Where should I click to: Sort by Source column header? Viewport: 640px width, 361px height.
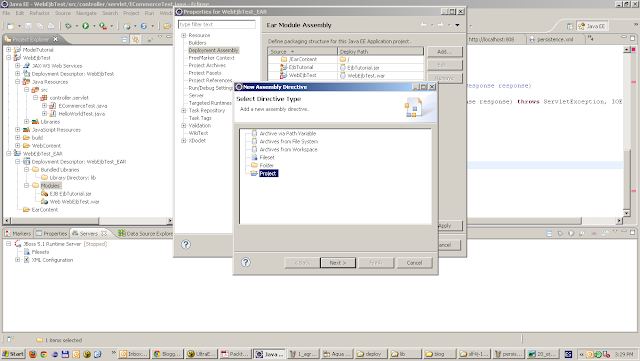pyautogui.click(x=303, y=52)
